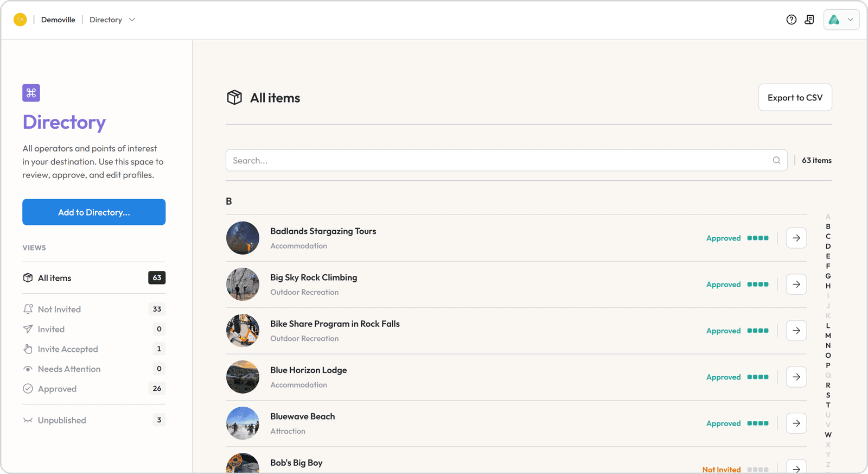Image resolution: width=868 pixels, height=474 pixels.
Task: Click the Bob's Big Boy title
Action: point(296,463)
